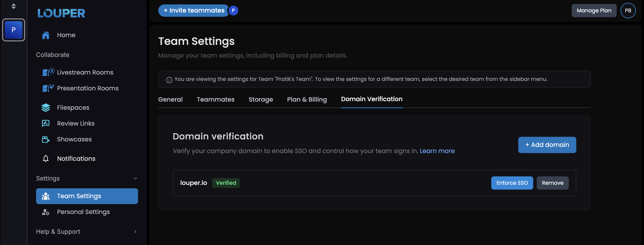Viewport: 644px width, 245px height.
Task: Click the Filespaces layers icon
Action: click(x=45, y=108)
